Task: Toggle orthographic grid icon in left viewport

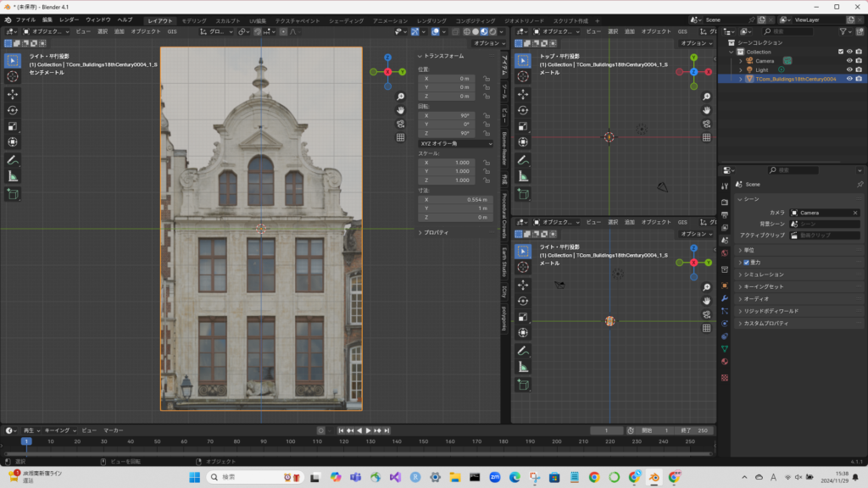Action: point(400,137)
